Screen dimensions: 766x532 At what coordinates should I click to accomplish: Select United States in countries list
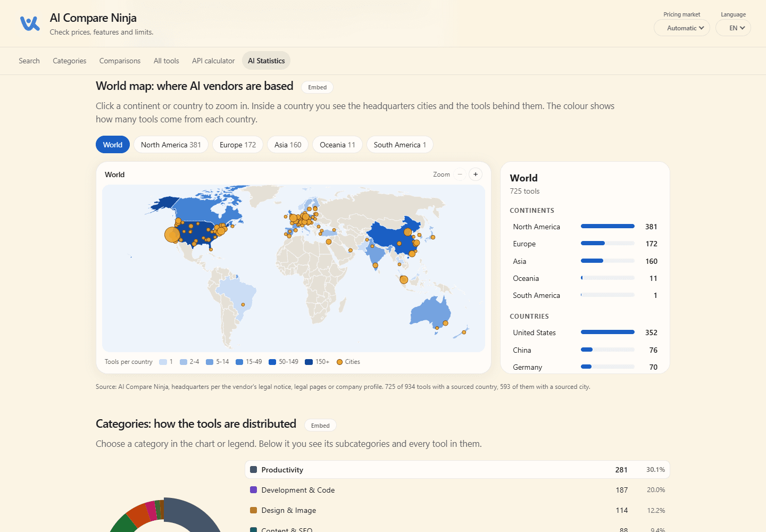tap(585, 332)
